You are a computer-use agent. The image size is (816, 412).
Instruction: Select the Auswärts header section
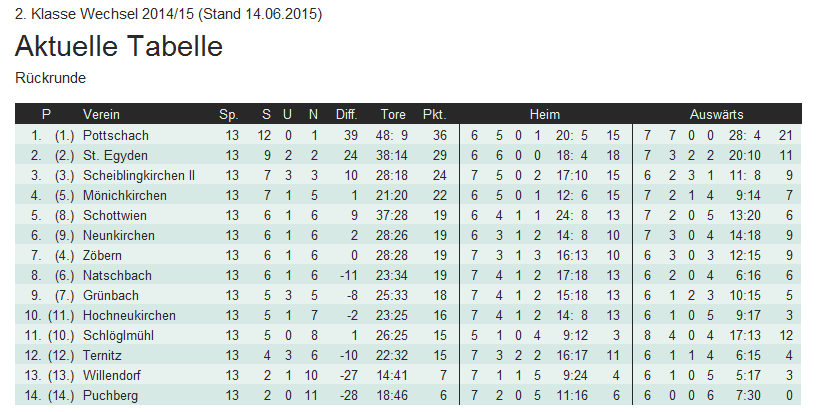point(716,114)
